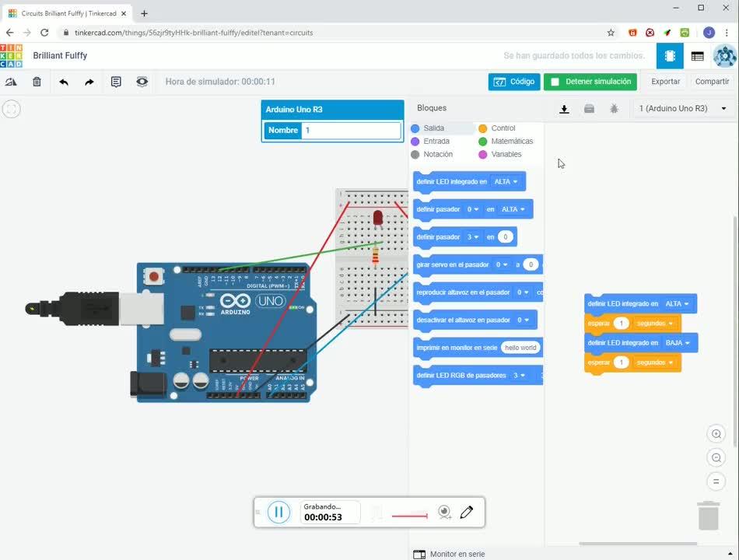
Task: Click Detener simulación button
Action: [x=590, y=82]
